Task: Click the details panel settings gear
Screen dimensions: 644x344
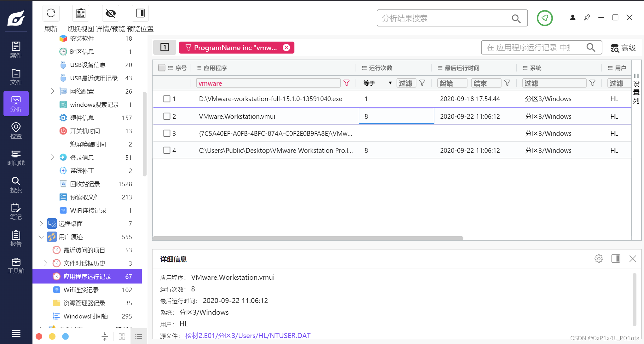Action: click(599, 259)
